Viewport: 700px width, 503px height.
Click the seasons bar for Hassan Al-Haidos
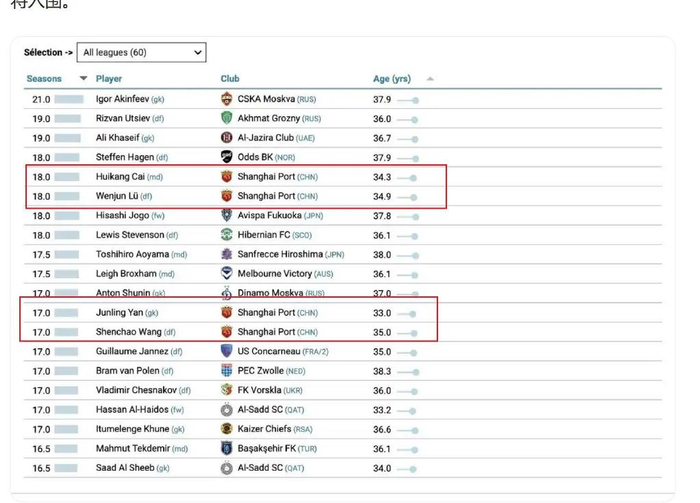click(68, 410)
